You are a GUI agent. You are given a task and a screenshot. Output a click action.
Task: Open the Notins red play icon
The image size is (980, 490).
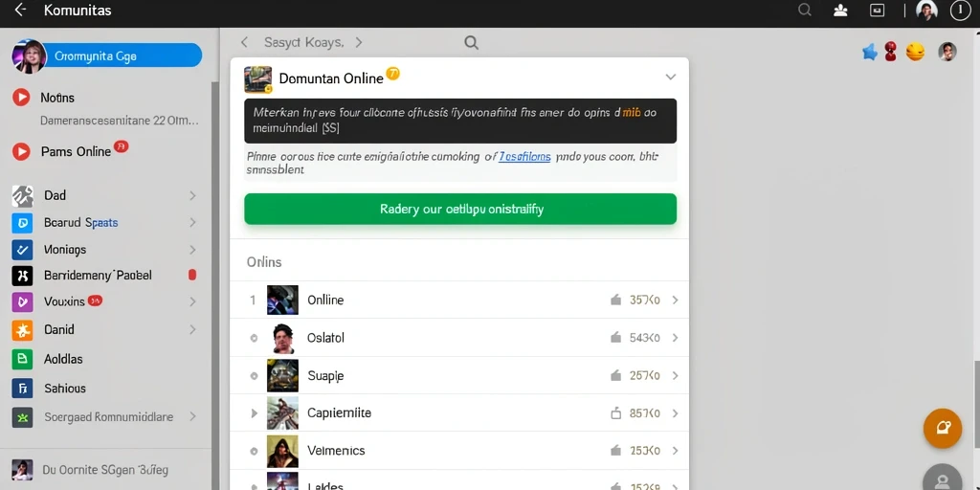click(21, 98)
